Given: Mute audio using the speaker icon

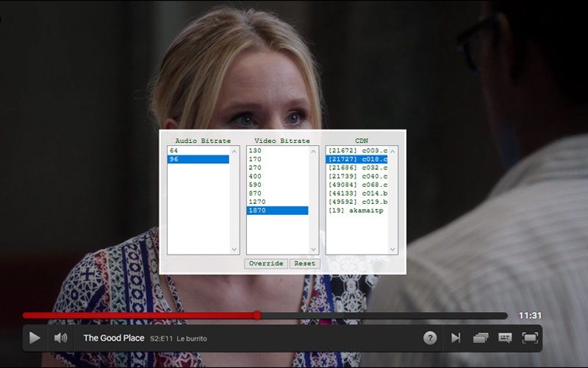Looking at the screenshot, I should [60, 338].
